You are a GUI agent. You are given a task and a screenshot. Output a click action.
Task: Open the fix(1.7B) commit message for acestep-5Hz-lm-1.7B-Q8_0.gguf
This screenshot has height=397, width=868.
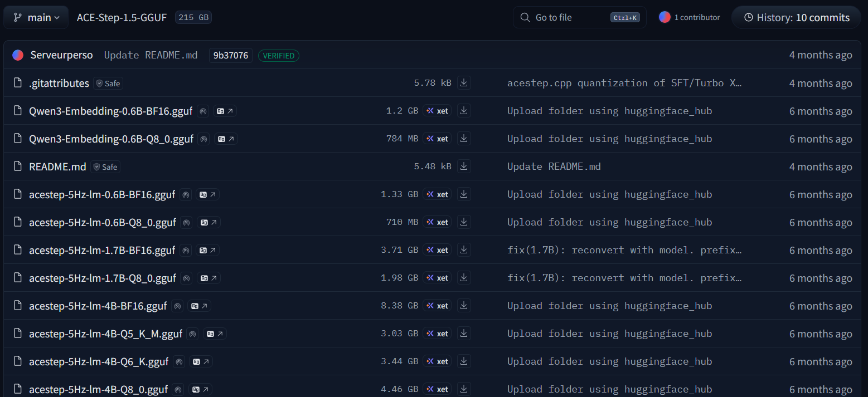point(624,278)
